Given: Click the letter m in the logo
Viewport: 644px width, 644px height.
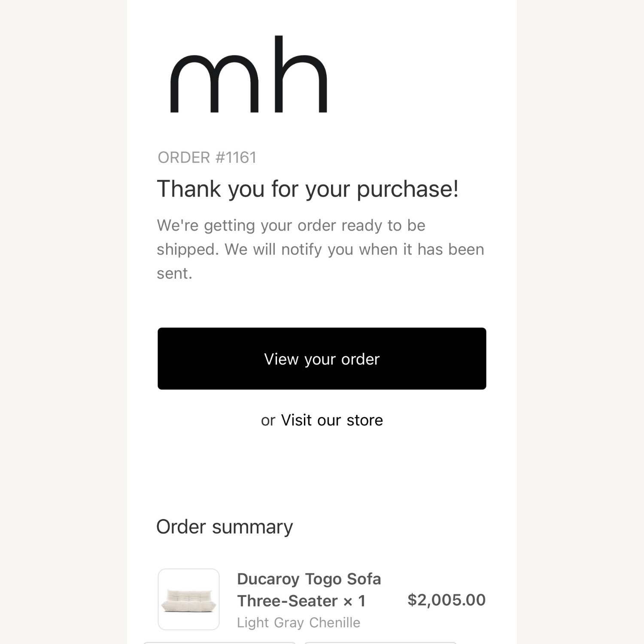Looking at the screenshot, I should pyautogui.click(x=214, y=84).
